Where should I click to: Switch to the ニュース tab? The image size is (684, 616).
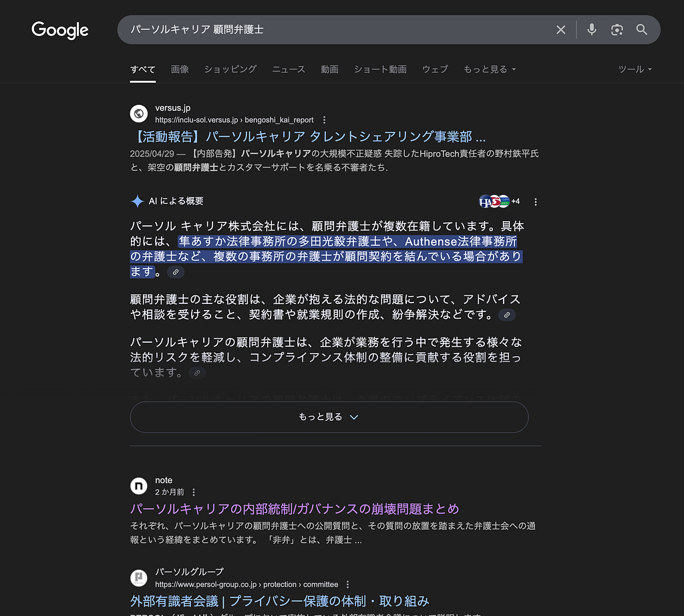coord(289,69)
